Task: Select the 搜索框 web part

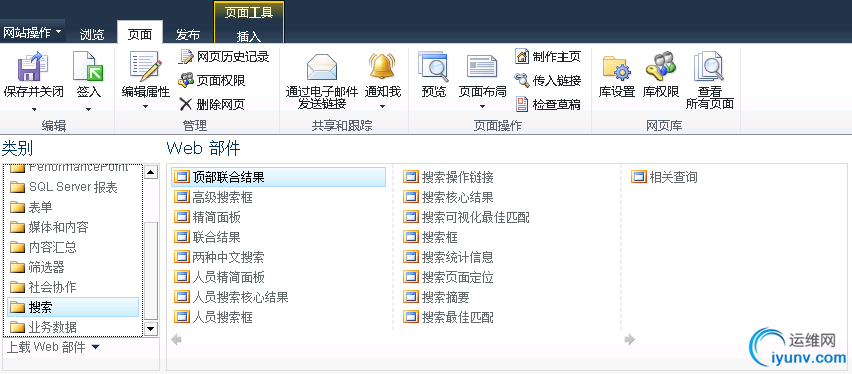Action: tap(431, 237)
